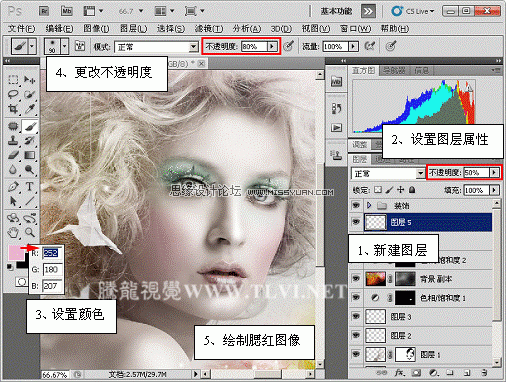Open the fill 100% slider arrow
This screenshot has height=382, width=506.
[494, 190]
